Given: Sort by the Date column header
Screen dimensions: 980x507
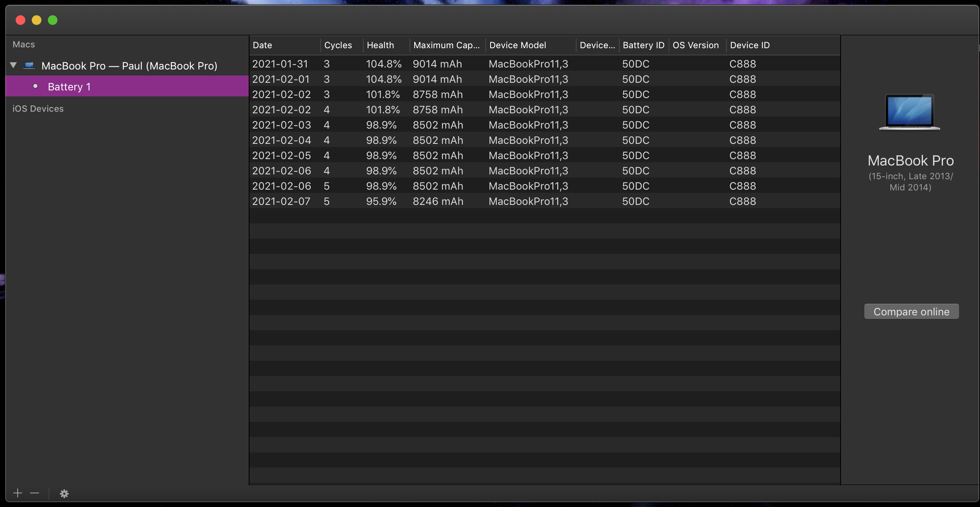Looking at the screenshot, I should [x=262, y=45].
